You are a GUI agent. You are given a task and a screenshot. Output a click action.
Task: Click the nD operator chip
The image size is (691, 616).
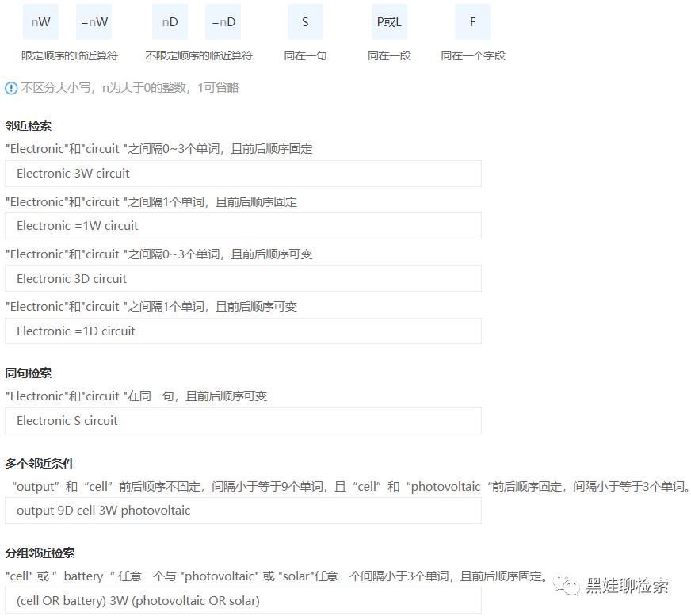click(170, 21)
